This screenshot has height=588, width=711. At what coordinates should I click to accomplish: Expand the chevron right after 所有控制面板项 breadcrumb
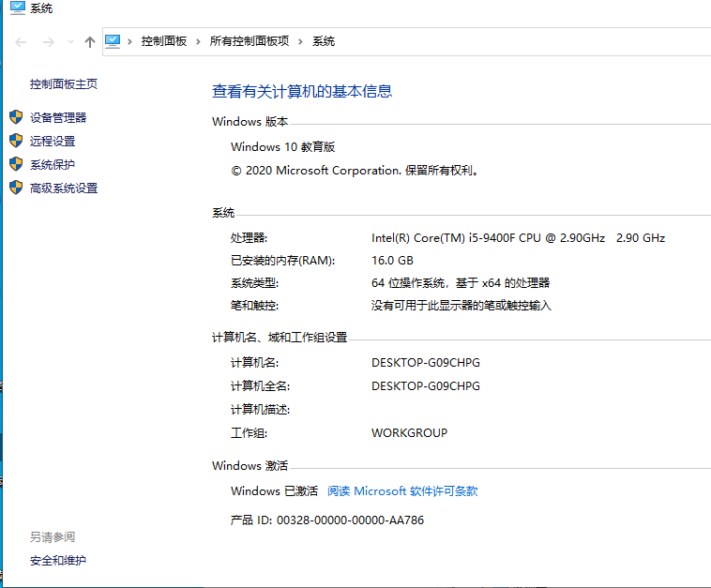coord(301,41)
